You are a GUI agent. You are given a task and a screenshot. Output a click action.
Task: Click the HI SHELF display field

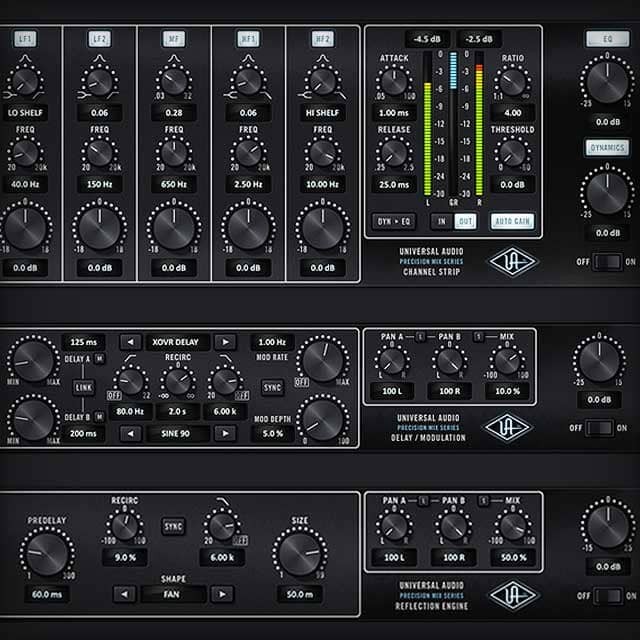(x=322, y=113)
